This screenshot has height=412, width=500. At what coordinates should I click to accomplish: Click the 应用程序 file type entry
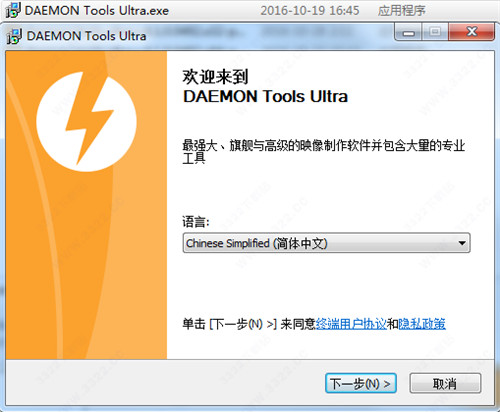[401, 10]
